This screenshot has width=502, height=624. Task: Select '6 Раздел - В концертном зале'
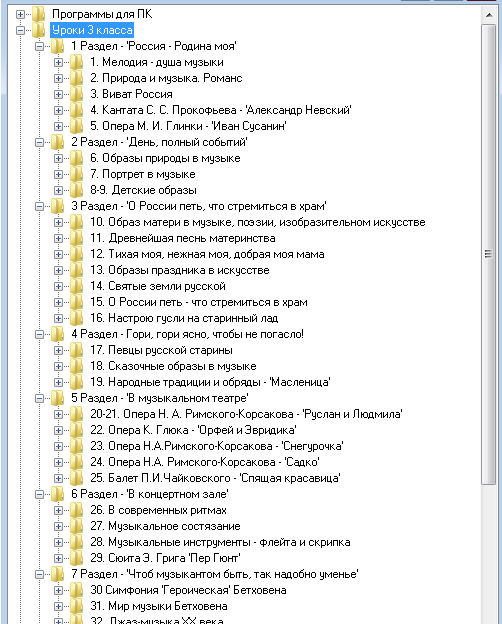tap(150, 494)
